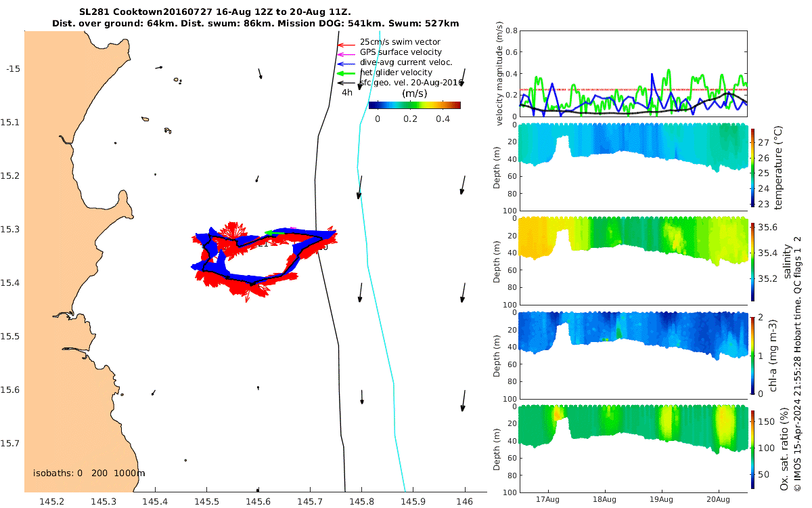Click the Ox. sat. ratio colorbar
The width and height of the screenshot is (812, 508).
[x=752, y=450]
